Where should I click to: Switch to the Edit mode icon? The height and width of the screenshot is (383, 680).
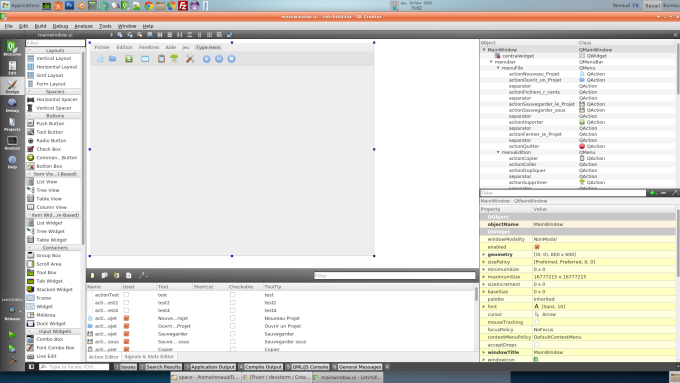click(x=12, y=67)
